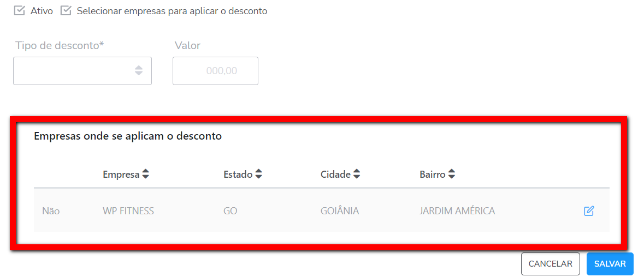The height and width of the screenshot is (277, 644).
Task: Click the GOIÂNIA city cell
Action: pyautogui.click(x=340, y=211)
